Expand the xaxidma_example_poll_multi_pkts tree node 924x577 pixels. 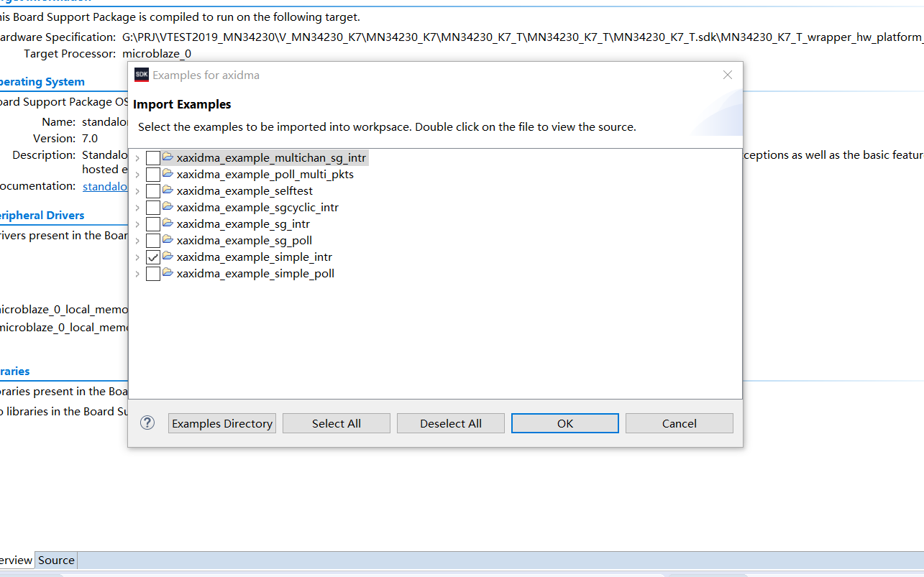[137, 174]
